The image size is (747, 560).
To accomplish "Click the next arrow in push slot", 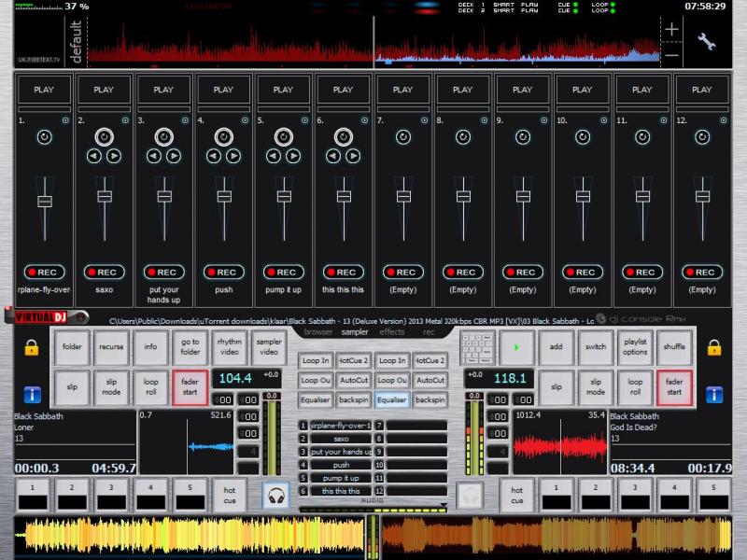I will coord(233,156).
